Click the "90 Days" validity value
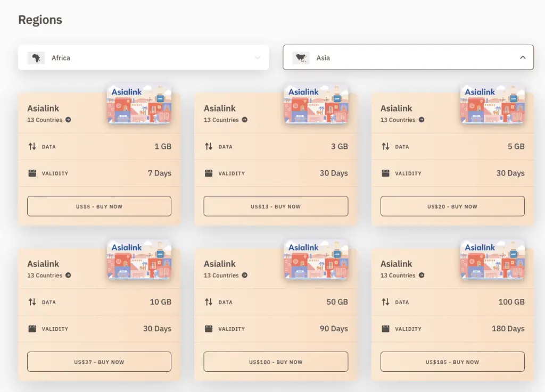The width and height of the screenshot is (545, 392). pos(334,329)
